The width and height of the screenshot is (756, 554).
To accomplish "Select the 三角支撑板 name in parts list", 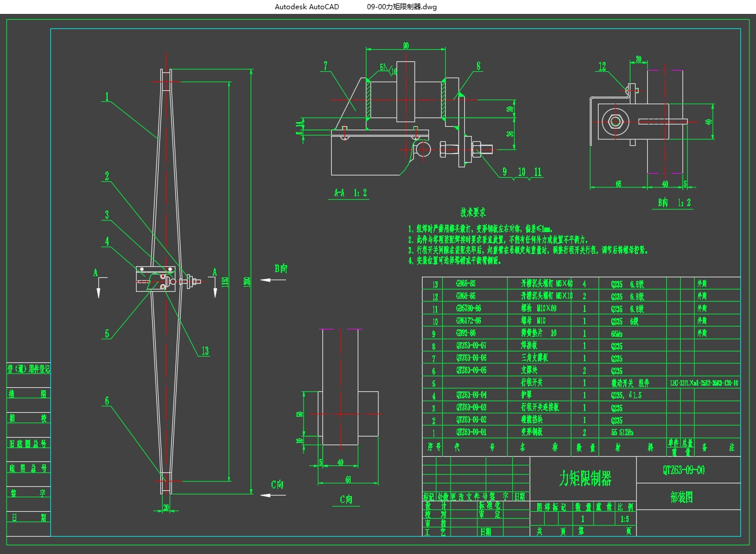I will (534, 358).
